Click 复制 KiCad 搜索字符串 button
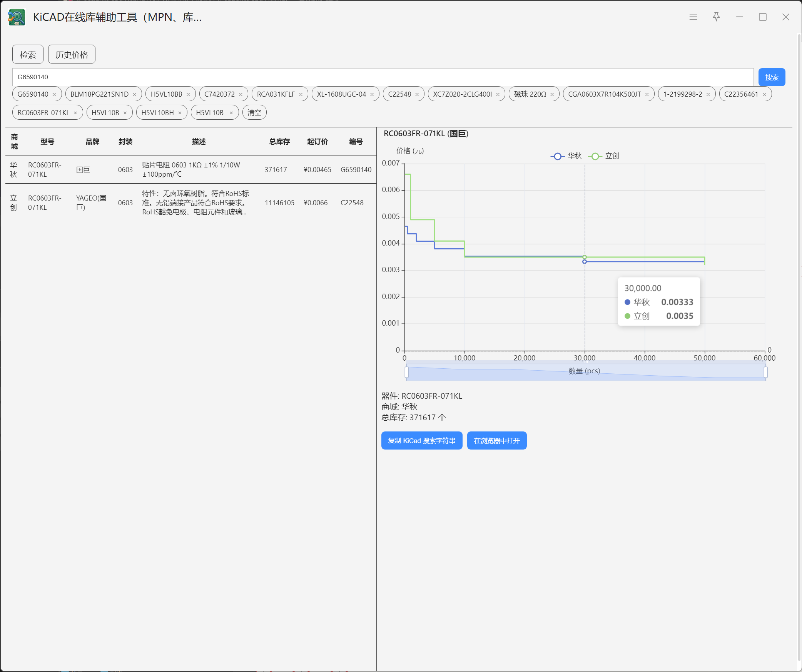802x672 pixels. point(421,441)
